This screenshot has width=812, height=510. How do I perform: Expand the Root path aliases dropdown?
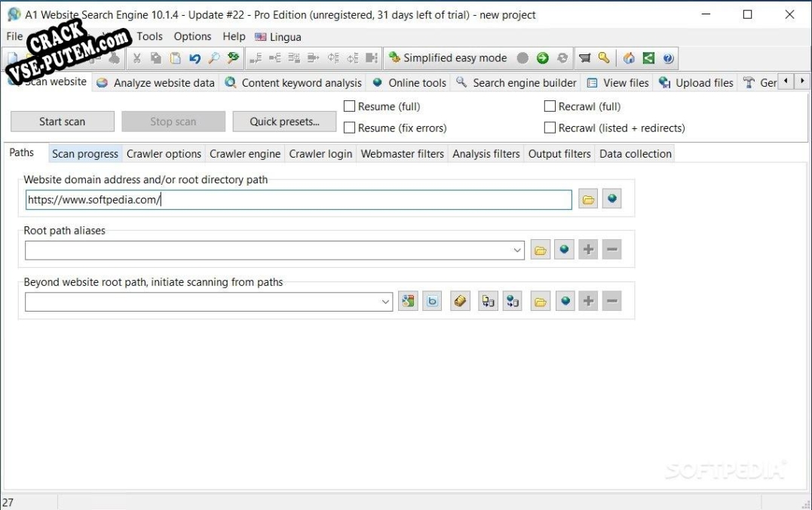[516, 250]
